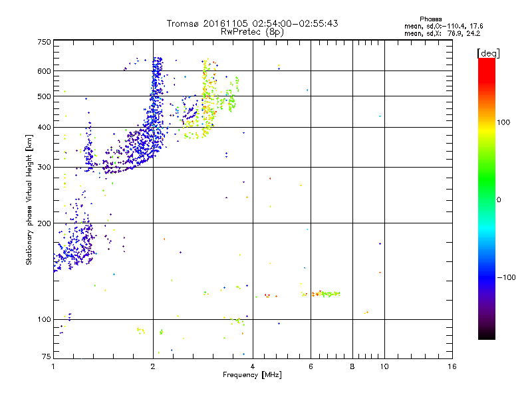Click the x-axis label '4'
This screenshot has width=532, height=399.
point(253,366)
